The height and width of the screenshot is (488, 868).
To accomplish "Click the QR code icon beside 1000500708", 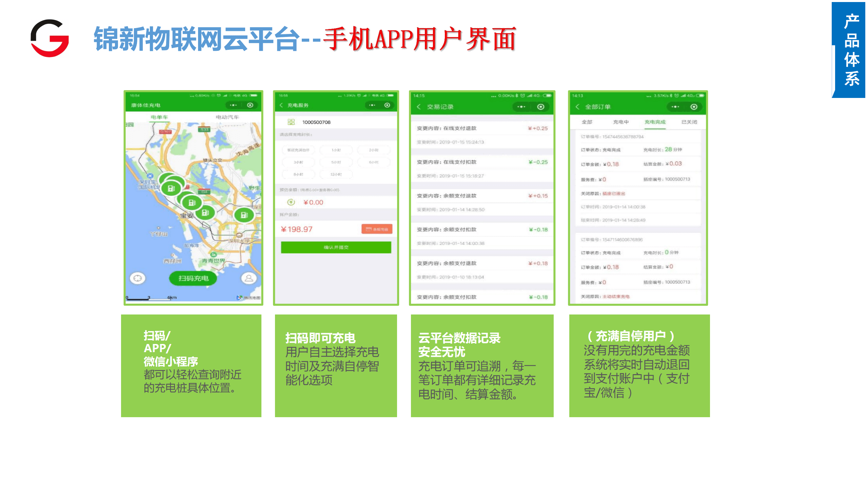I will click(x=291, y=122).
